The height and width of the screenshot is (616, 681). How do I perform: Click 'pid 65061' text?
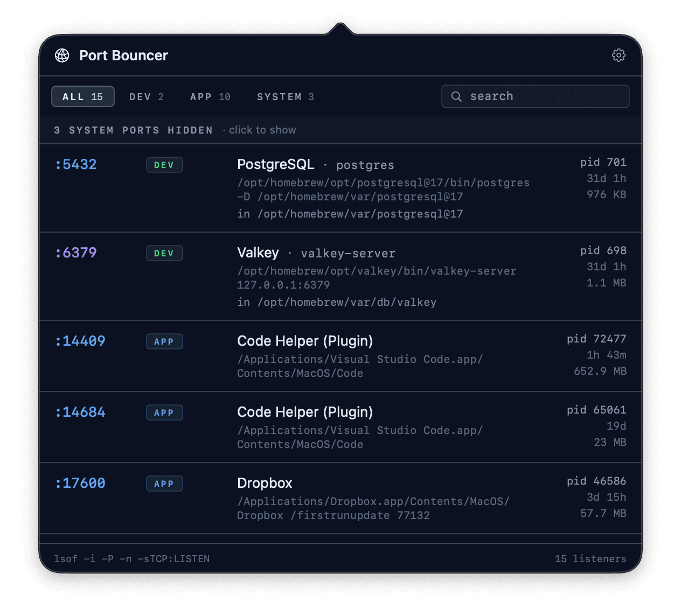[596, 410]
